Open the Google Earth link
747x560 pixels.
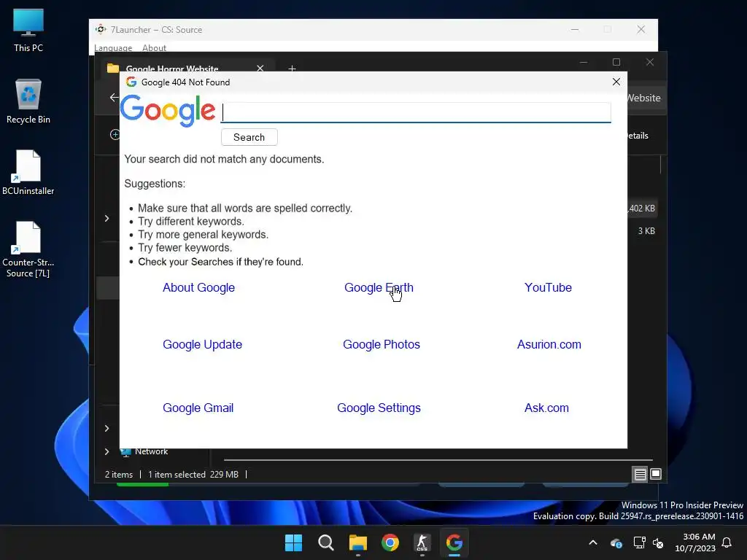379,287
